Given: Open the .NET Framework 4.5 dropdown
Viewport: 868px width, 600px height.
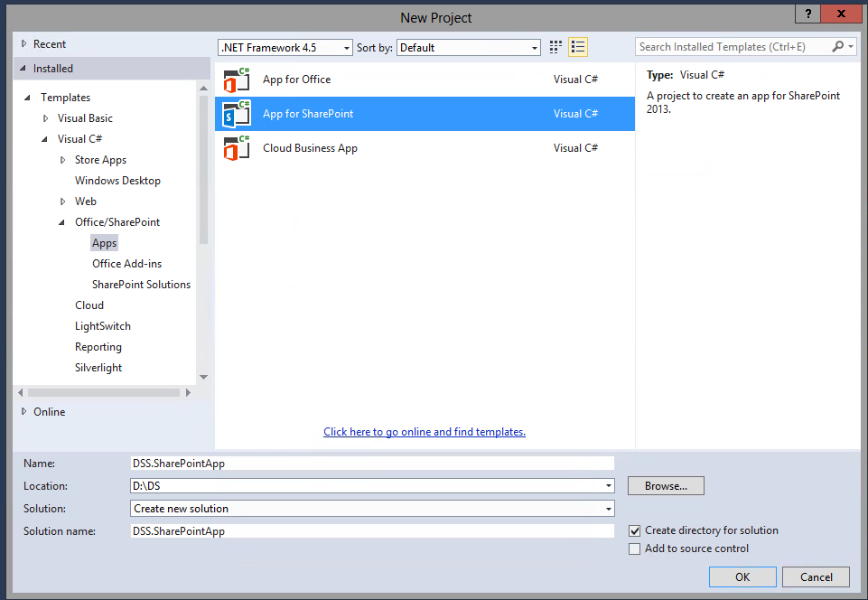Looking at the screenshot, I should pyautogui.click(x=285, y=48).
